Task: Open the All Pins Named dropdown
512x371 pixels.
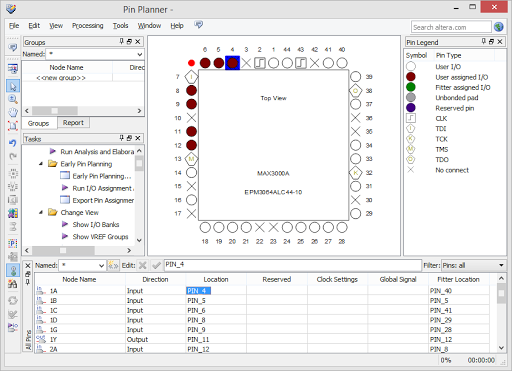Action: (x=101, y=266)
